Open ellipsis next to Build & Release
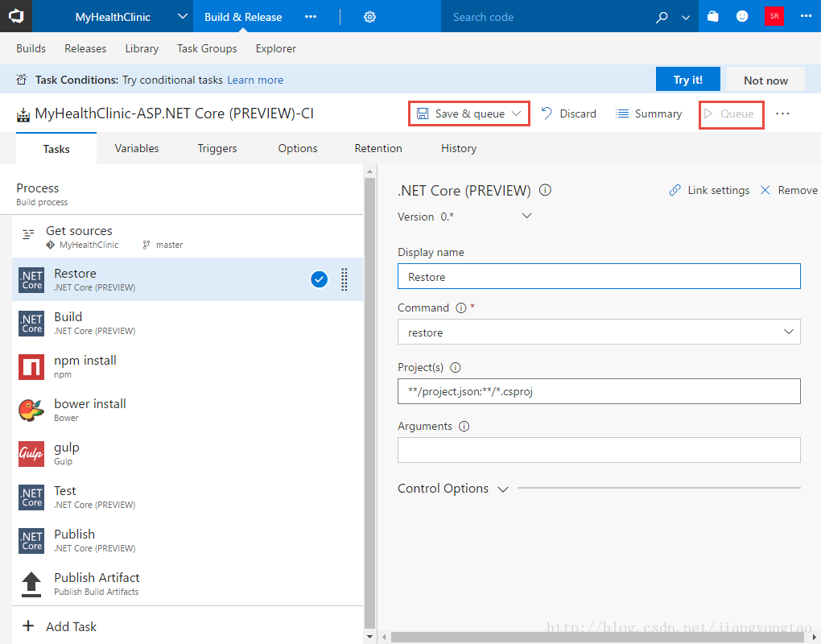 (x=311, y=17)
